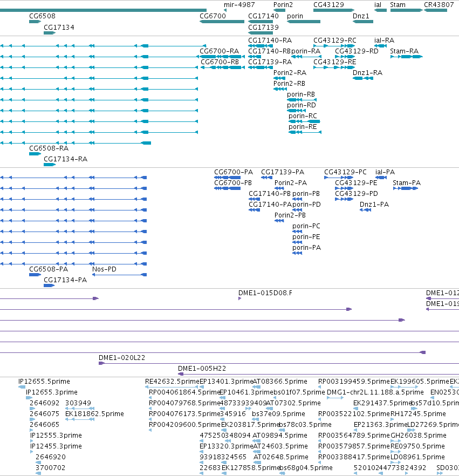Image resolution: width=459 pixels, height=476 pixels.
Task: Select the gene labeled exactly "CG43129"
Action: coord(328,5)
